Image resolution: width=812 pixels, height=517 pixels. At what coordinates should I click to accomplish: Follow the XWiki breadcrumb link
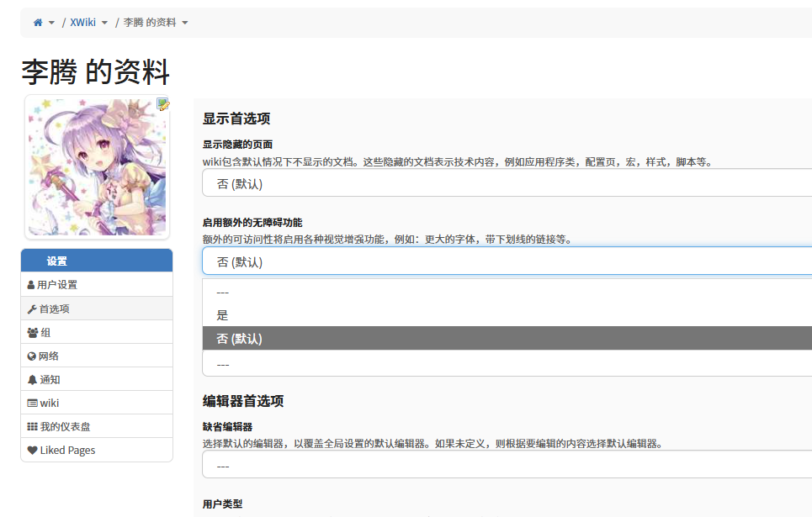[82, 23]
